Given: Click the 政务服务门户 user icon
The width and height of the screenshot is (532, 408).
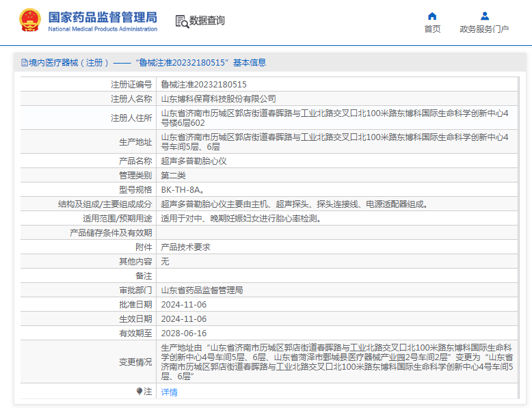Looking at the screenshot, I should (485, 16).
